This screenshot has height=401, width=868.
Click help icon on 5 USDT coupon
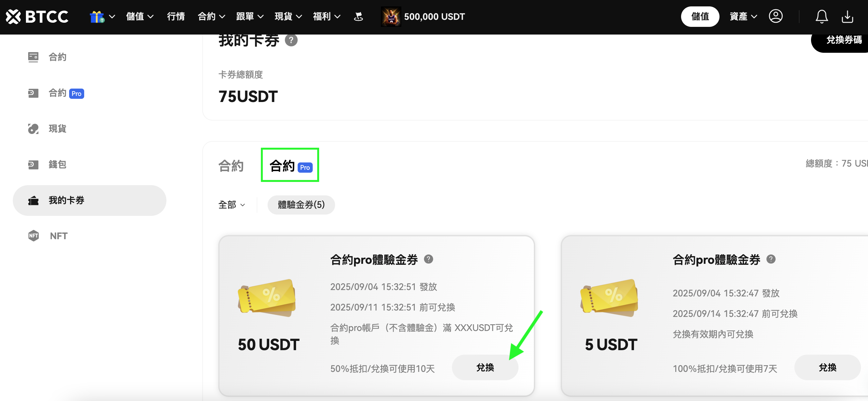tap(771, 259)
